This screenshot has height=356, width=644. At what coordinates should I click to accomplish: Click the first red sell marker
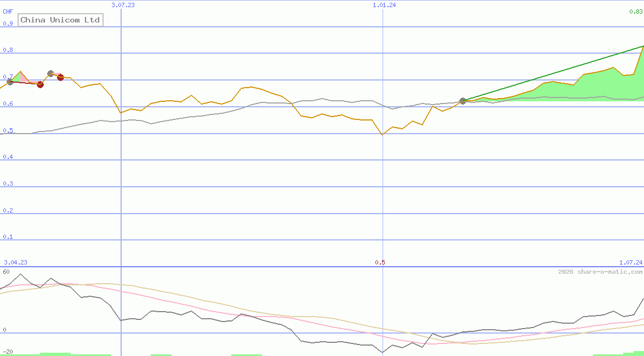tap(40, 84)
